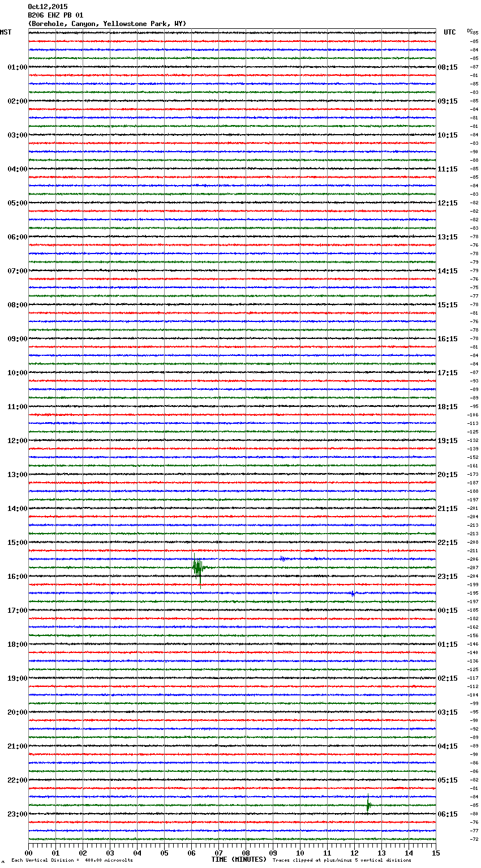Click the 17:00 MST hour label

tap(18, 611)
